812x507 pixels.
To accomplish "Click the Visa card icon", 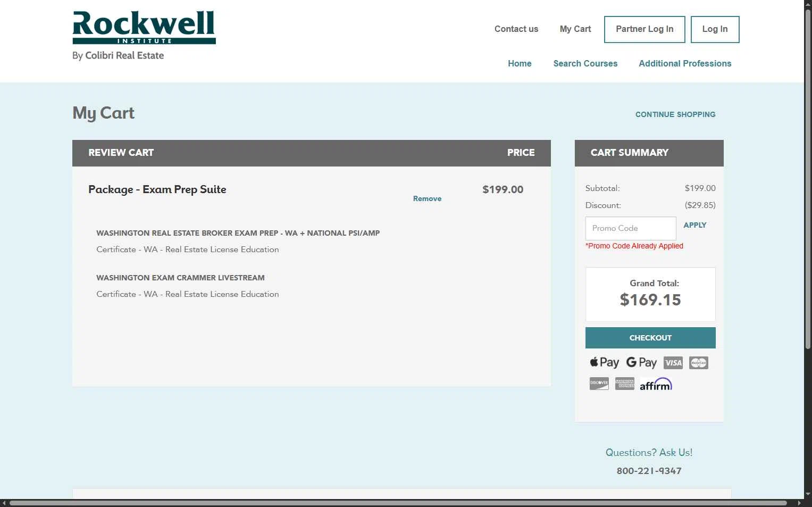I will (x=673, y=363).
